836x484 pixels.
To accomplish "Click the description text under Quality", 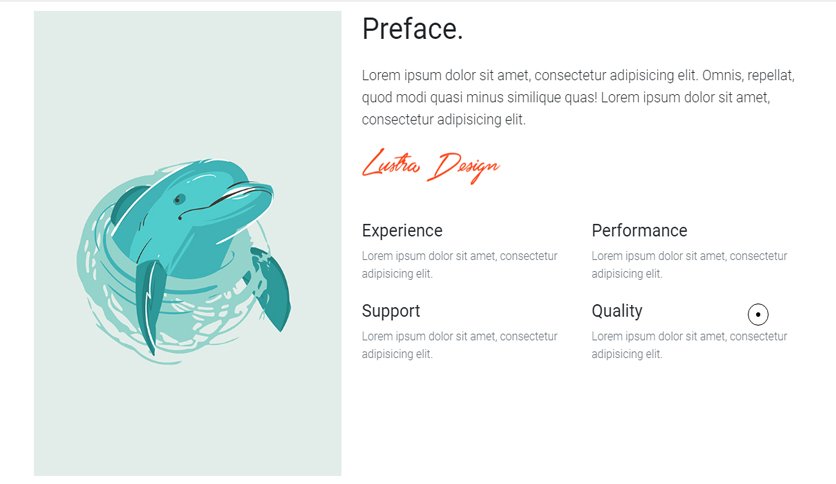I will pos(689,345).
